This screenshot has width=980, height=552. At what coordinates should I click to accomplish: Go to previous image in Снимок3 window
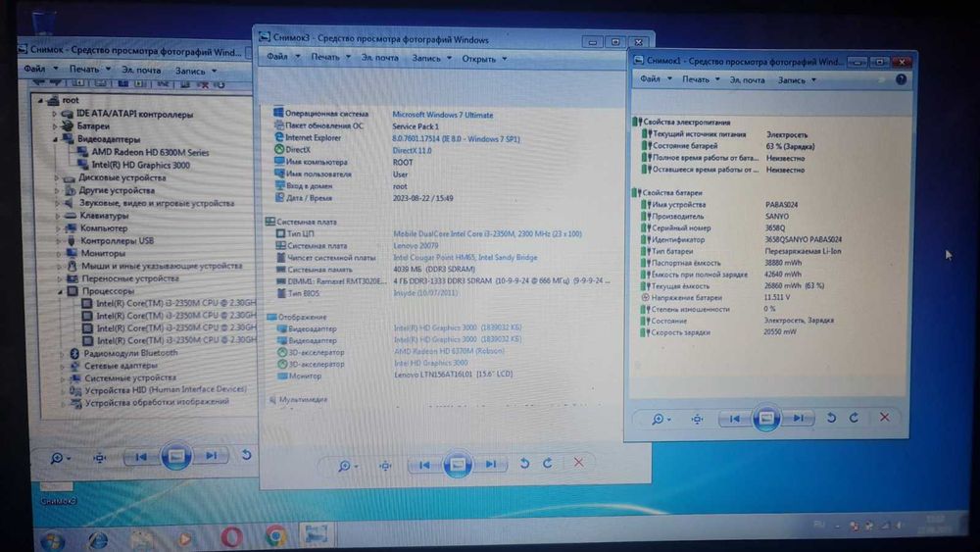(x=425, y=465)
